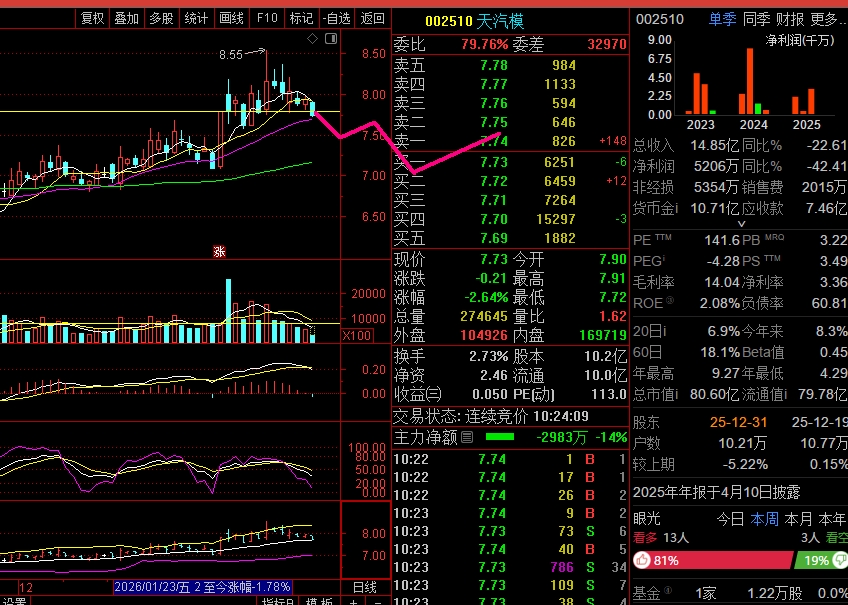Open the list icon next to 主力净额
This screenshot has height=605, width=848.
pos(467,437)
